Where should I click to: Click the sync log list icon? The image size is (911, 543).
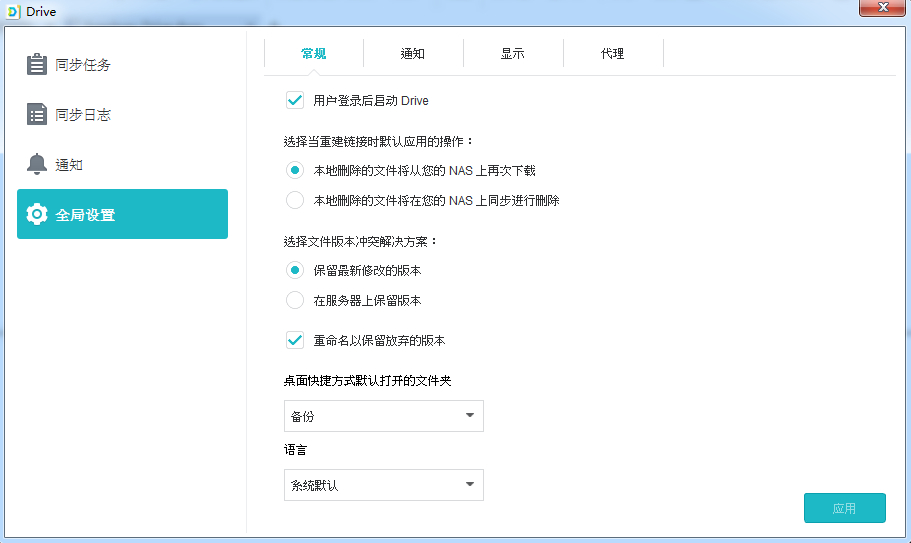pos(37,115)
